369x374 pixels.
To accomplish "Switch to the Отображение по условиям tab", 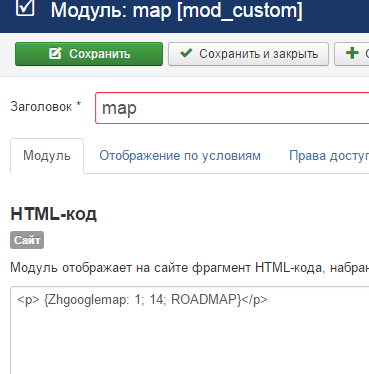I will click(180, 156).
